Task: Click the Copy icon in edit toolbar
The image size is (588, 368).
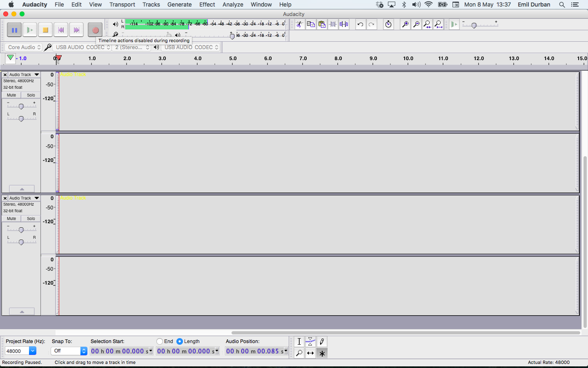Action: [x=311, y=24]
